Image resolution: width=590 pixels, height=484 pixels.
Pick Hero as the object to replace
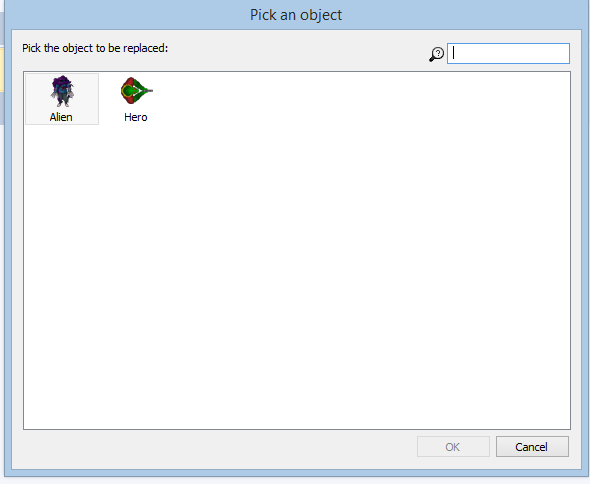[x=136, y=99]
